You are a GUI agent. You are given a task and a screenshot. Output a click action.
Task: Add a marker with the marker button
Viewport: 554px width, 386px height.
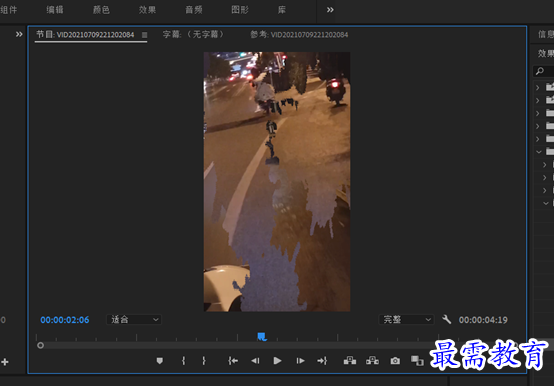[x=160, y=361]
